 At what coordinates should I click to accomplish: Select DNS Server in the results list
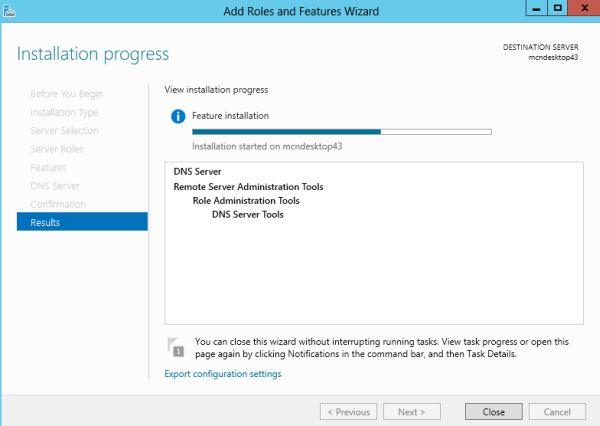197,171
